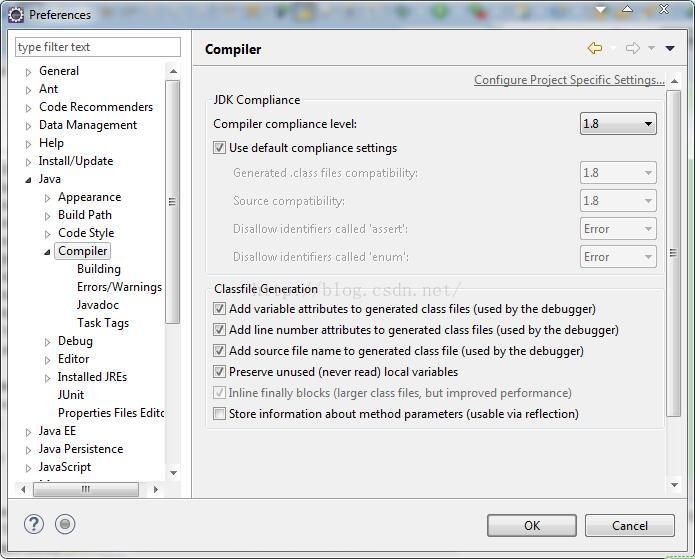695x559 pixels.
Task: Expand the General tree node
Action: point(28,72)
